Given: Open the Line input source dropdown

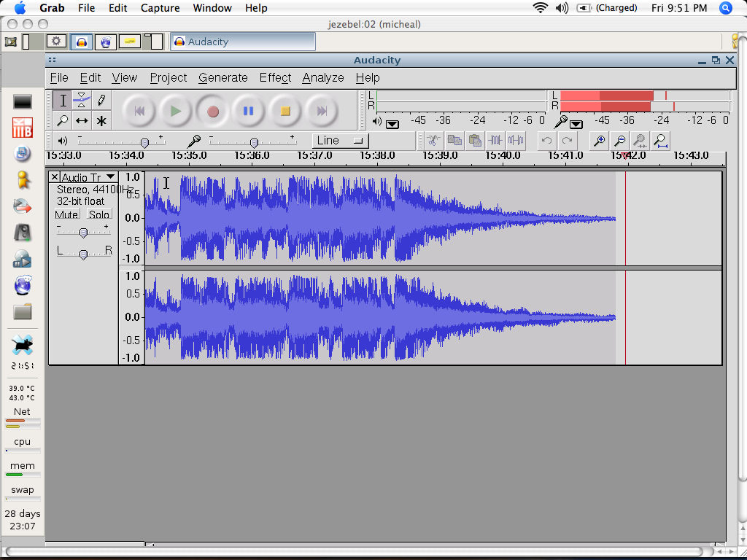Looking at the screenshot, I should tap(340, 141).
